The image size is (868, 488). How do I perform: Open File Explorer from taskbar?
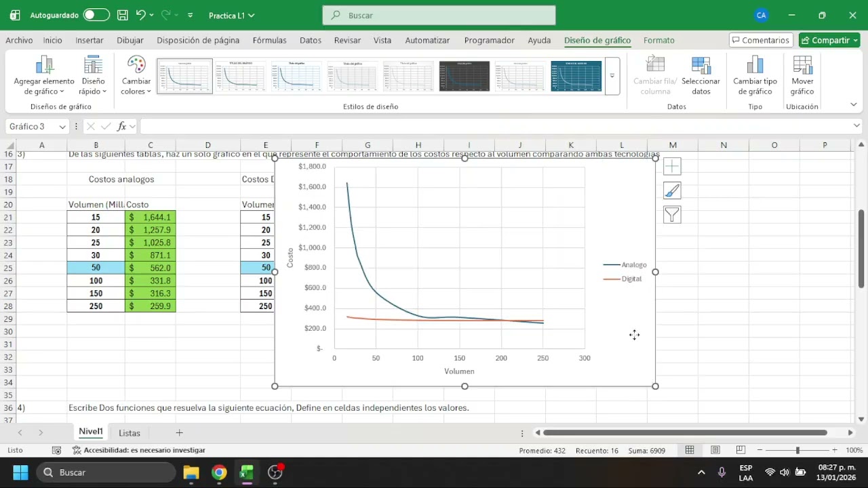[191, 472]
